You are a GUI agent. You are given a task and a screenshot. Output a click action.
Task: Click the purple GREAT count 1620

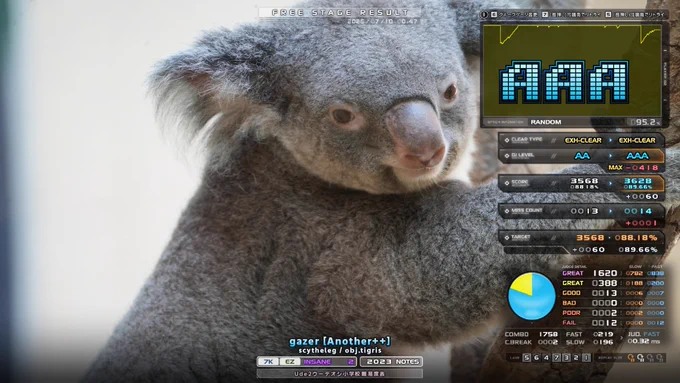(x=605, y=273)
